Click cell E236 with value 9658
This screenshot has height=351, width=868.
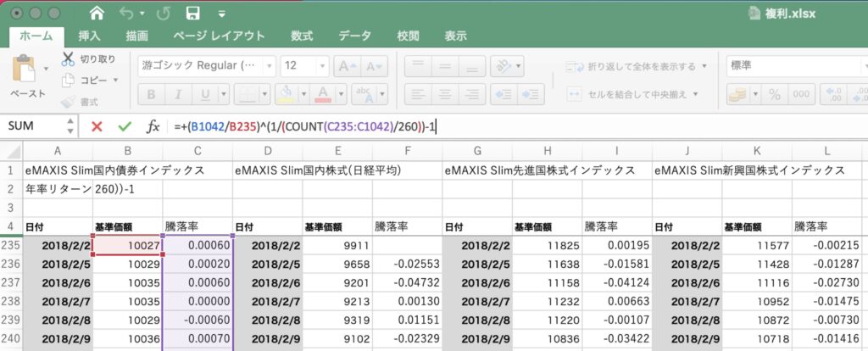pos(337,264)
